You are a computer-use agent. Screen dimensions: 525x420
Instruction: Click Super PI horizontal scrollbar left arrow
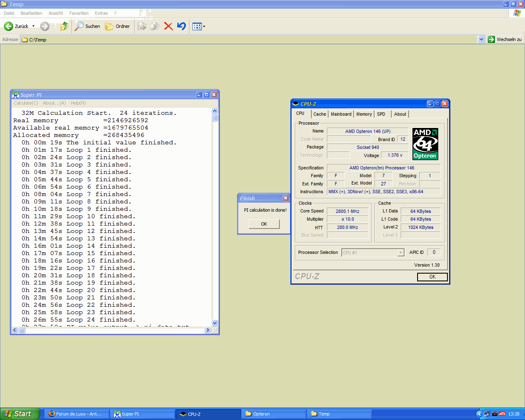click(15, 330)
